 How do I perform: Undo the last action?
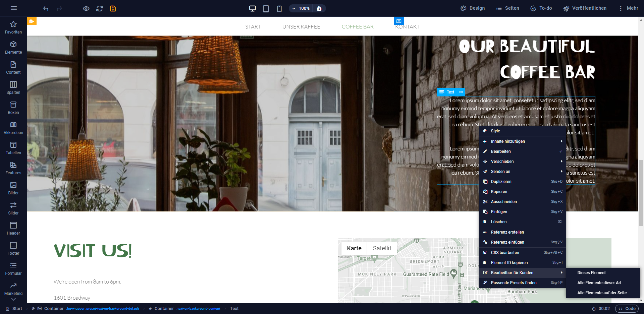click(46, 8)
